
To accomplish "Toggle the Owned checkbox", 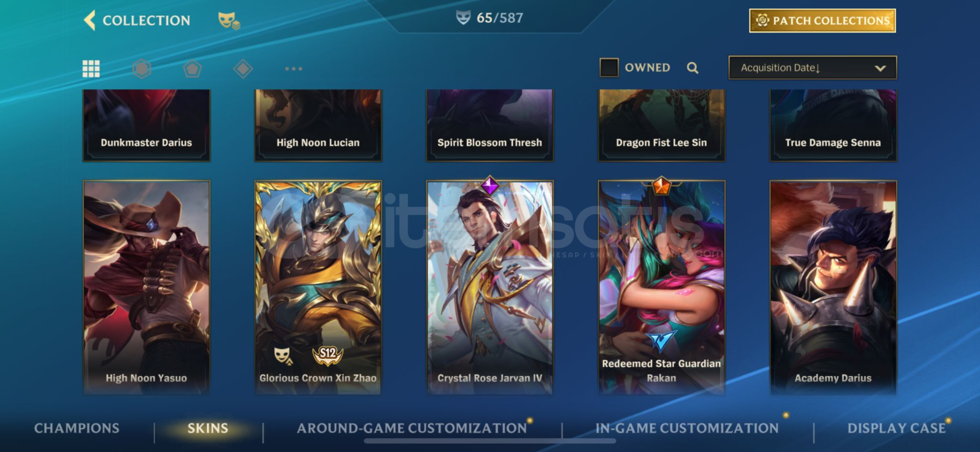I will tap(609, 67).
